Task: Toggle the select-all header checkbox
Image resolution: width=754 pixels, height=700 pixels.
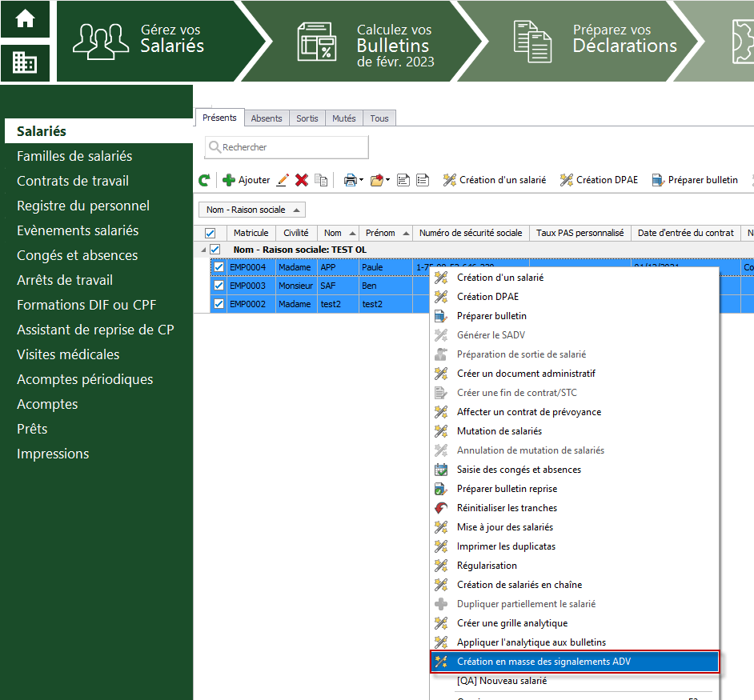Action: click(x=211, y=233)
